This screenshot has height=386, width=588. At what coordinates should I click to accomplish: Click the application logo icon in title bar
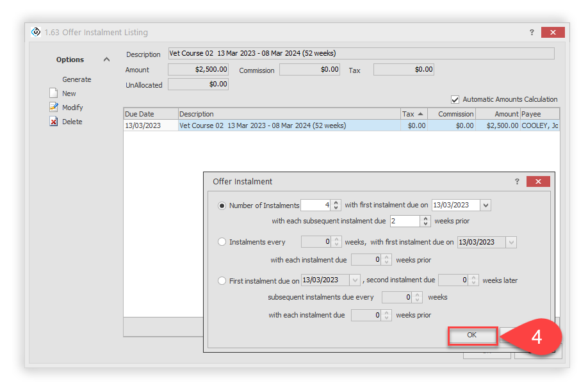tap(37, 32)
